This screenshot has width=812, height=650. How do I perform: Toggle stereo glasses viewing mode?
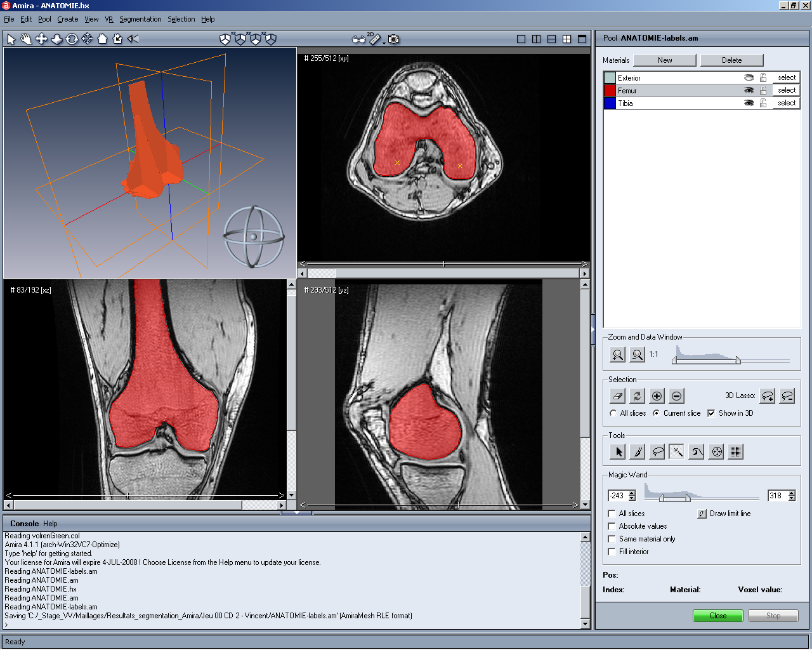pyautogui.click(x=358, y=39)
